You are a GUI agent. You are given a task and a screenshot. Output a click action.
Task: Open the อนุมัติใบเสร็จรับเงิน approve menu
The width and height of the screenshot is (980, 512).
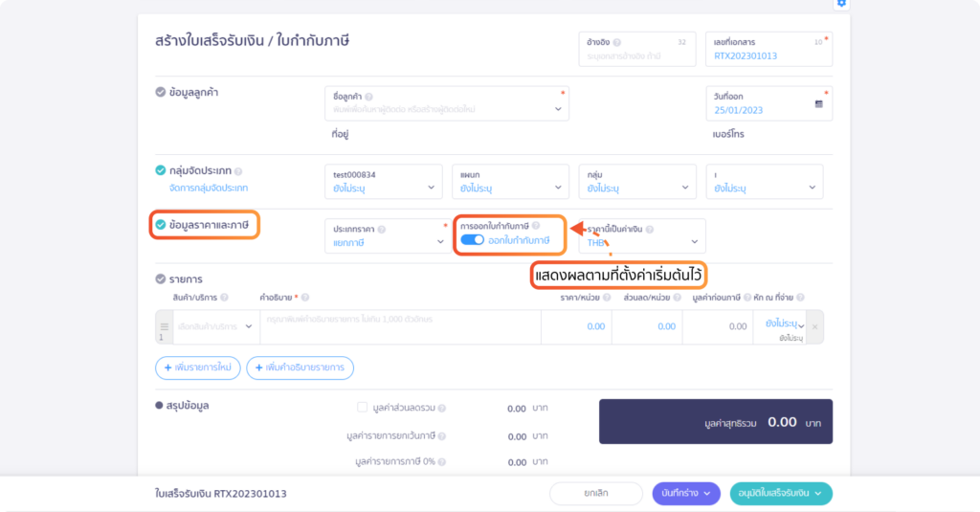[x=781, y=494]
